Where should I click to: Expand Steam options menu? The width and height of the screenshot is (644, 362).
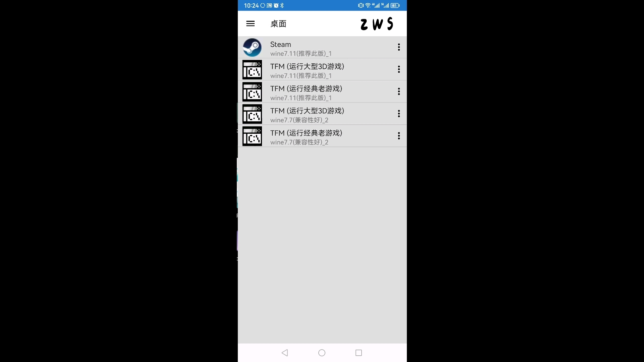pos(398,47)
